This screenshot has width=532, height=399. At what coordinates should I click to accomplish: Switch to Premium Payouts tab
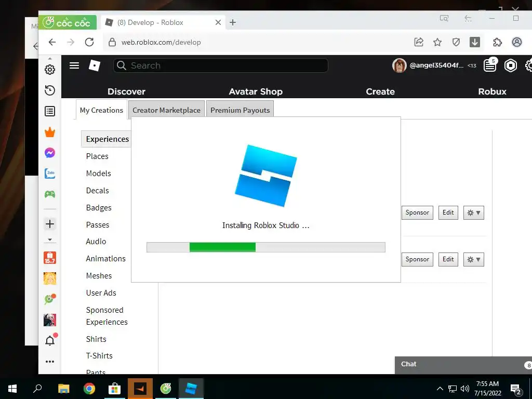pyautogui.click(x=240, y=110)
